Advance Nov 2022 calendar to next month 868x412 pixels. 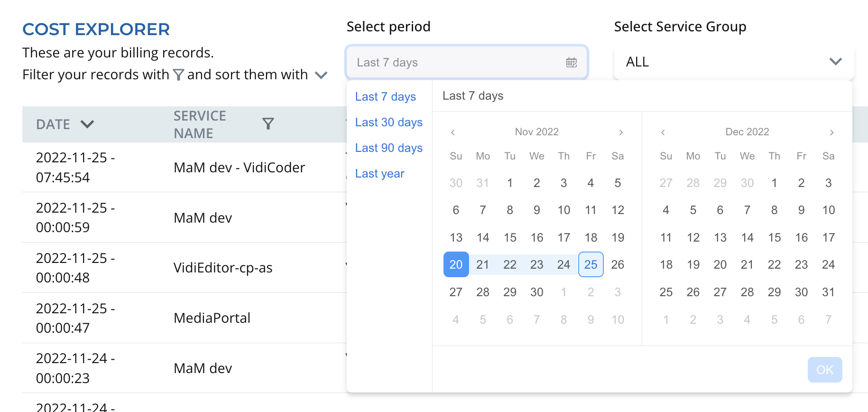(x=621, y=132)
